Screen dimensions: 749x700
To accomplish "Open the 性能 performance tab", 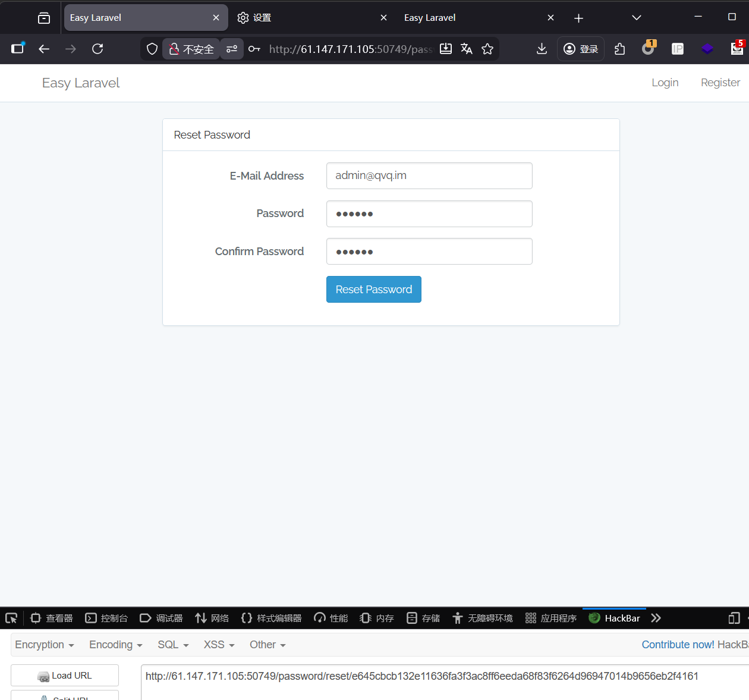I will pos(331,618).
